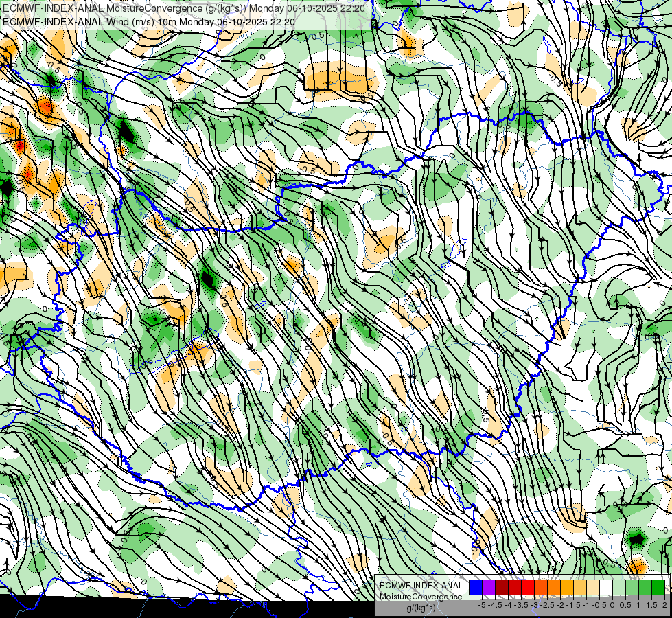
Task: Click the -4.5 tick label on the legend
Action: pos(495,605)
